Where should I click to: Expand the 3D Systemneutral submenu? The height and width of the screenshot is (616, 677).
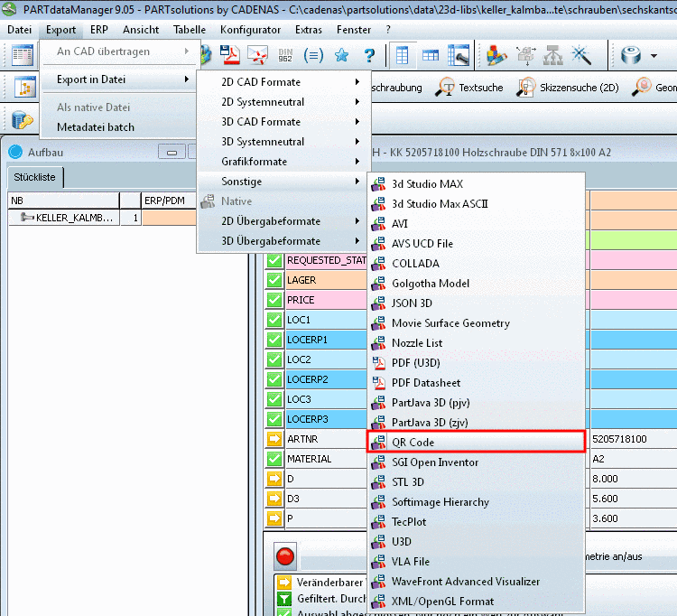(x=284, y=142)
